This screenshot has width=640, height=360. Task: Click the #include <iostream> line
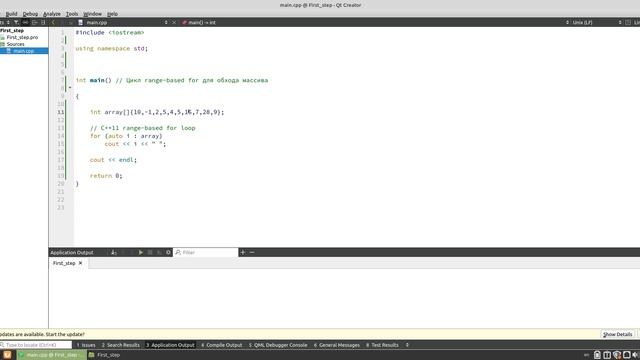click(110, 32)
